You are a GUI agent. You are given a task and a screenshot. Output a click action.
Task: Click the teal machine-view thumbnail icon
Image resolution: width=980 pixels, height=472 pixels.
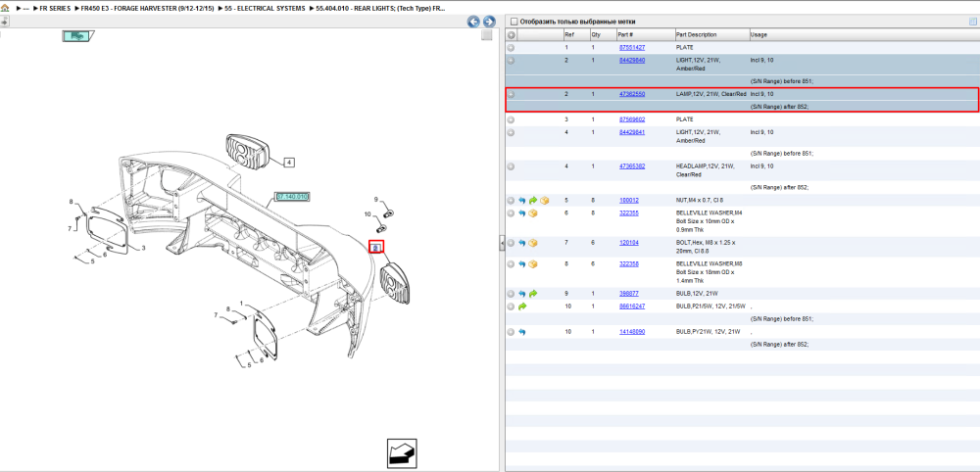78,36
